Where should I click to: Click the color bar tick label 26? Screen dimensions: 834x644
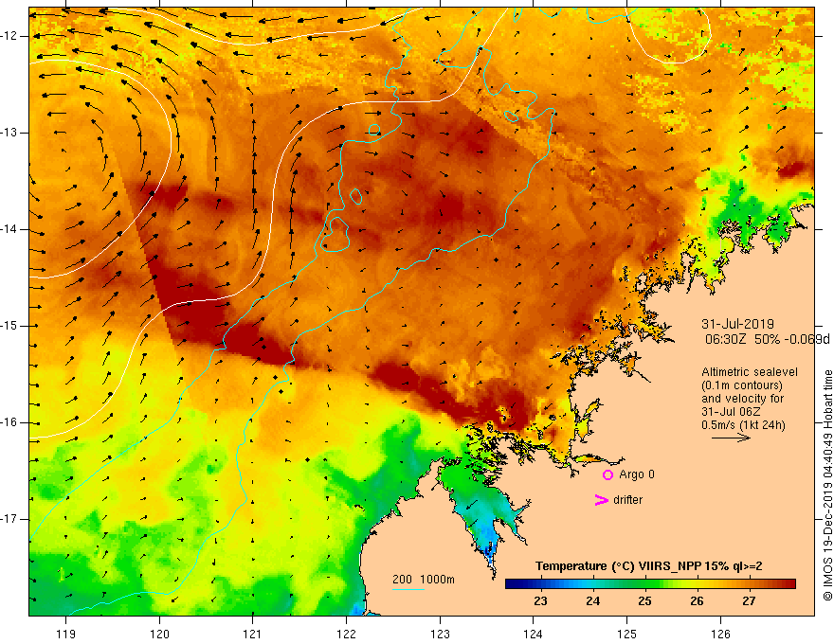coord(697,601)
